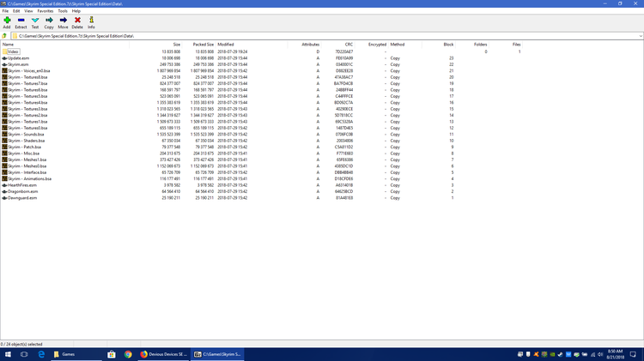This screenshot has height=361, width=644.
Task: Click the Avast antivirus tray icon
Action: [536, 354]
